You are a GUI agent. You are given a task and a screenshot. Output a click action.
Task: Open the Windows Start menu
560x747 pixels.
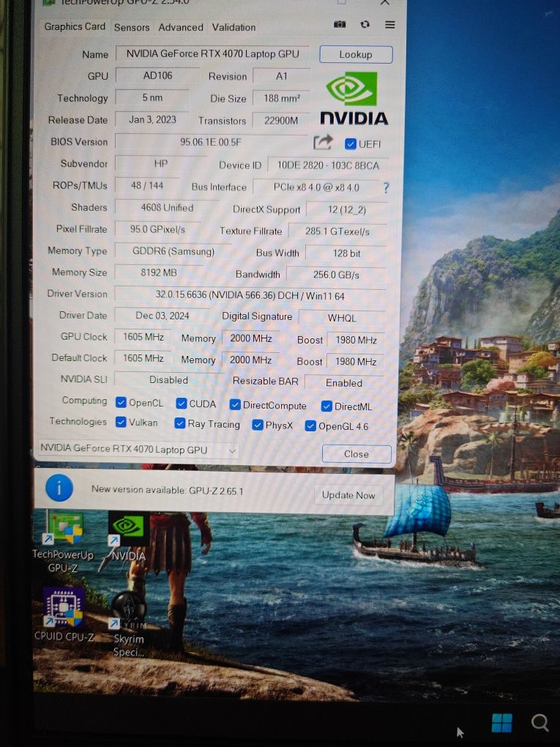[501, 723]
